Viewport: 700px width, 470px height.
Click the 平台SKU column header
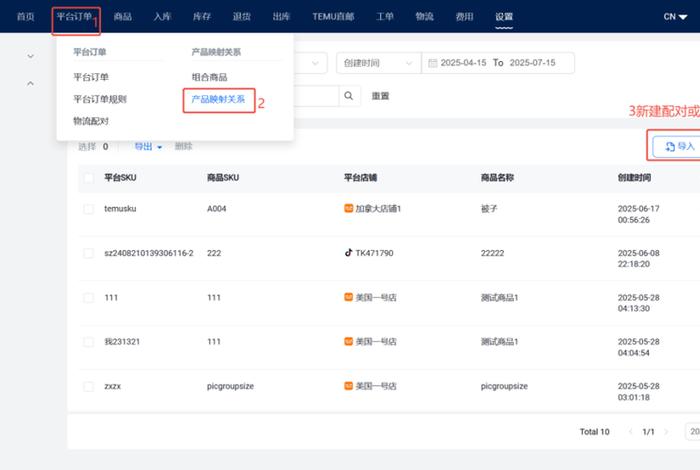(121, 178)
